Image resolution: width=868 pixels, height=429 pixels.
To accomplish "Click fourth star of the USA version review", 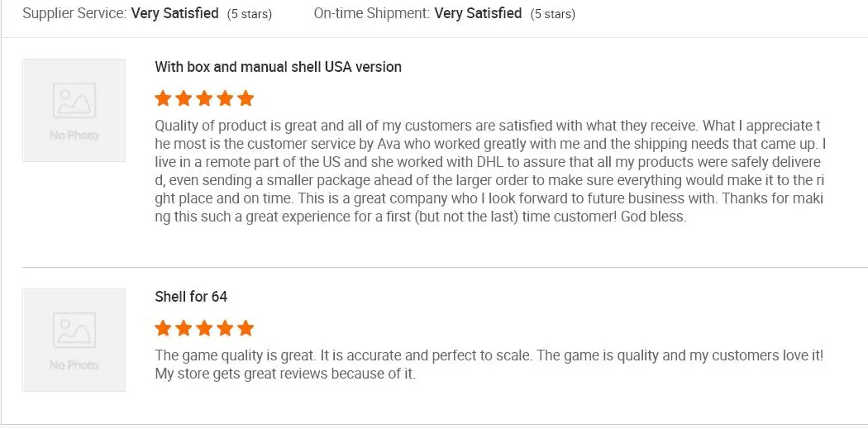I will click(225, 99).
